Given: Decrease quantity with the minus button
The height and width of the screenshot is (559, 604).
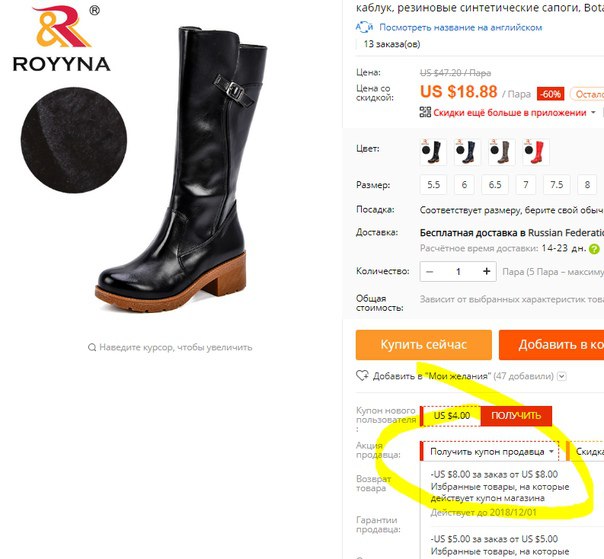Looking at the screenshot, I should click(x=430, y=272).
